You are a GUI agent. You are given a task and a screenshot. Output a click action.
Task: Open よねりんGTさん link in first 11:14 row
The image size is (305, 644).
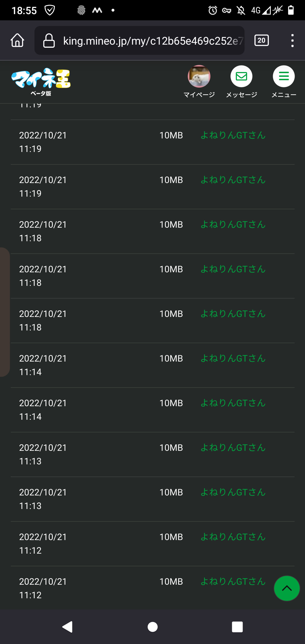[x=233, y=358]
